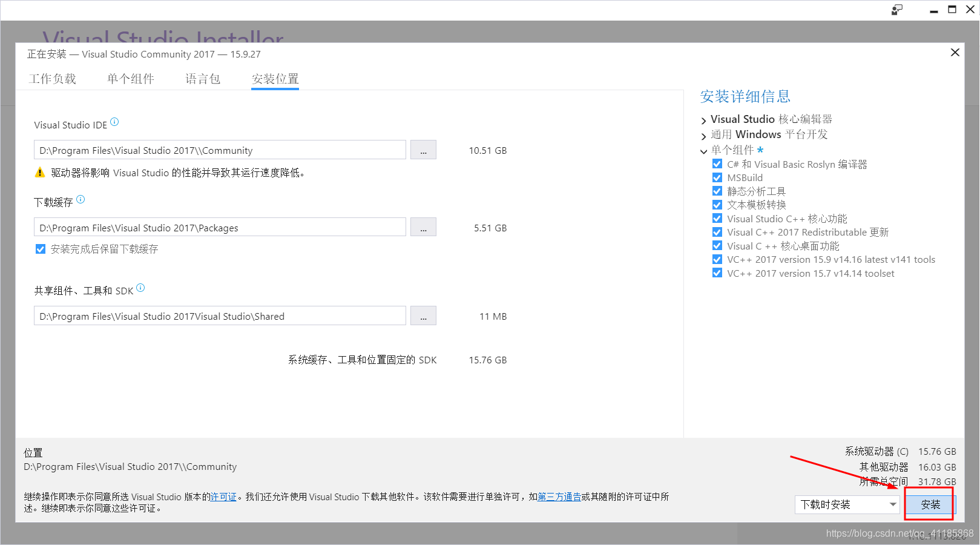Switch to the 语言包 tab

click(203, 79)
